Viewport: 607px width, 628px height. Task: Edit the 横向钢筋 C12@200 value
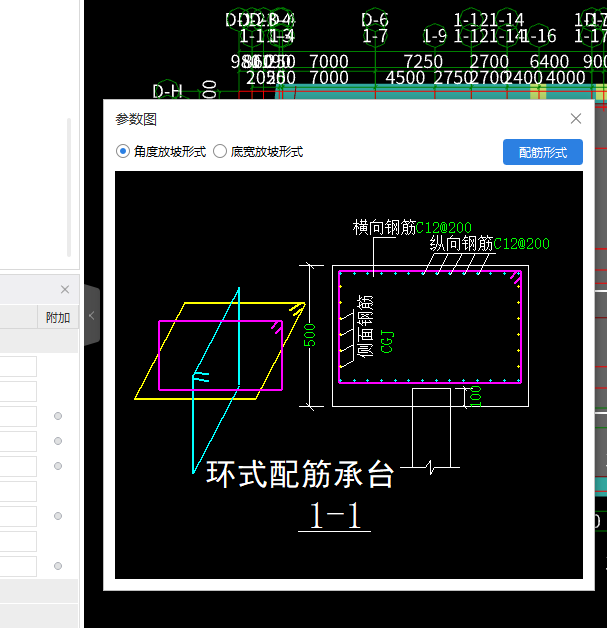coord(444,228)
